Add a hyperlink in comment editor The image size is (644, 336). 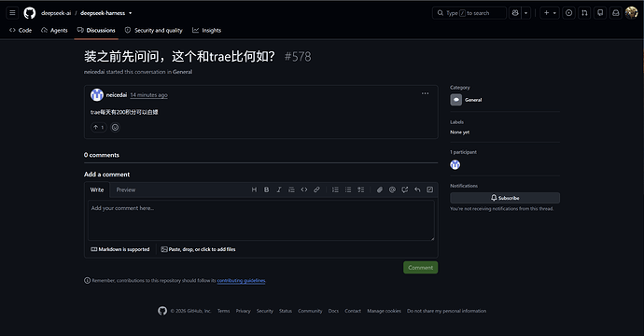click(316, 189)
